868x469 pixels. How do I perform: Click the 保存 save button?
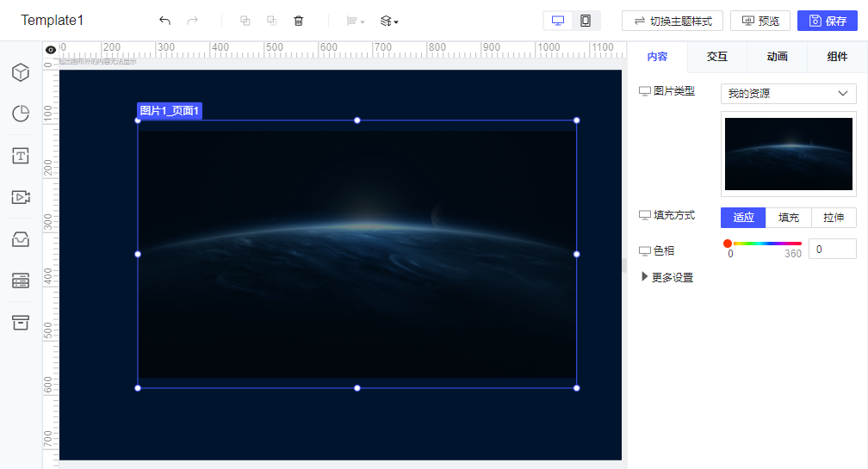[x=827, y=21]
